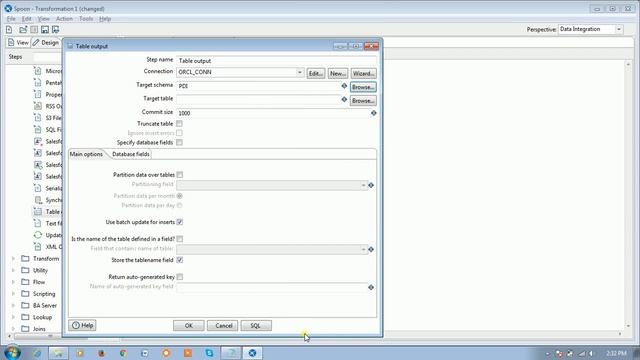
Task: Check Is the name of the table defined in a field
Action: 180,239
